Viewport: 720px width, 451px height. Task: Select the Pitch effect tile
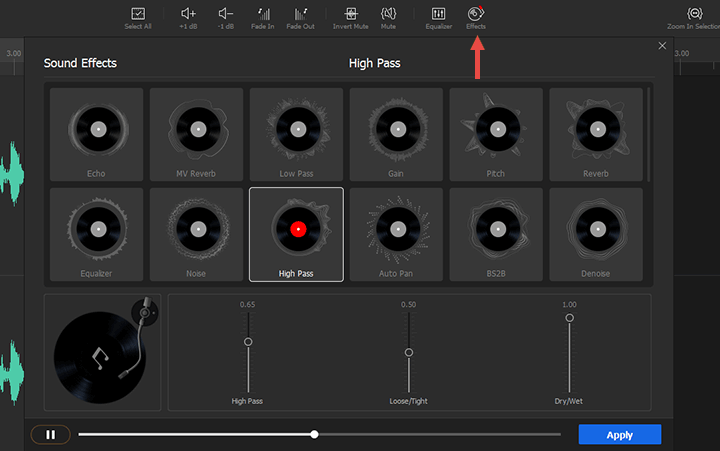click(x=496, y=134)
